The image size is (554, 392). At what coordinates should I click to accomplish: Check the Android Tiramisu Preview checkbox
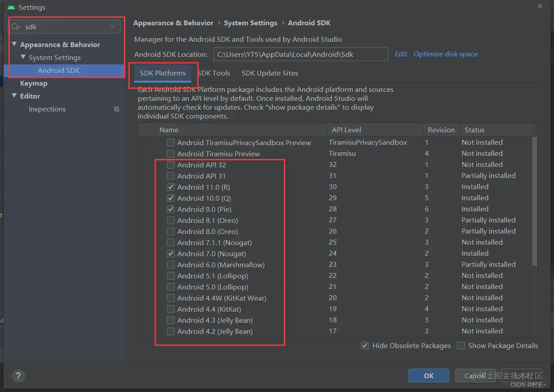point(171,154)
